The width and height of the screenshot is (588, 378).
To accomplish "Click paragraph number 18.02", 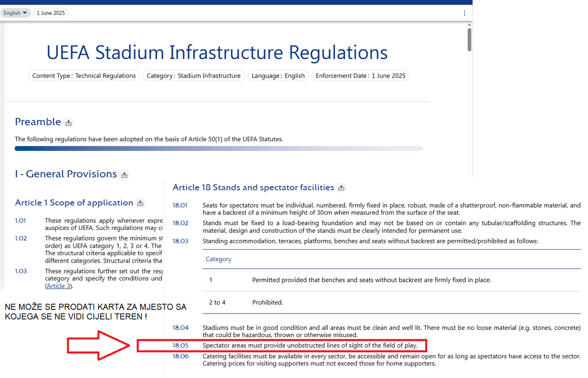I will (x=180, y=223).
